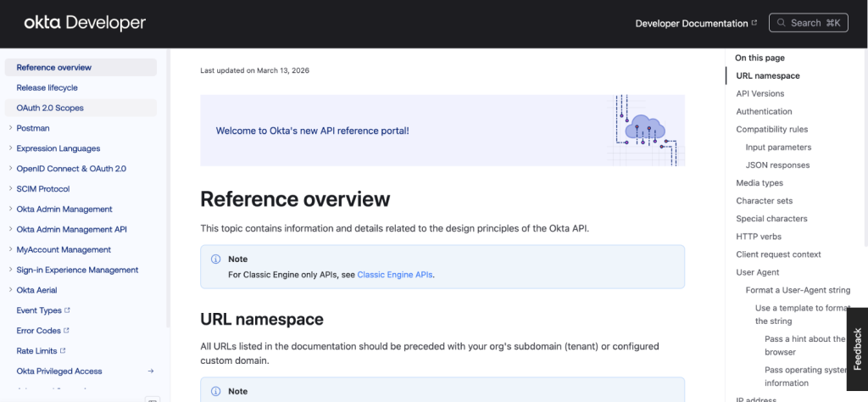Go to Pass a hint about the browser
Viewport: 868px width, 402px height.
(805, 345)
